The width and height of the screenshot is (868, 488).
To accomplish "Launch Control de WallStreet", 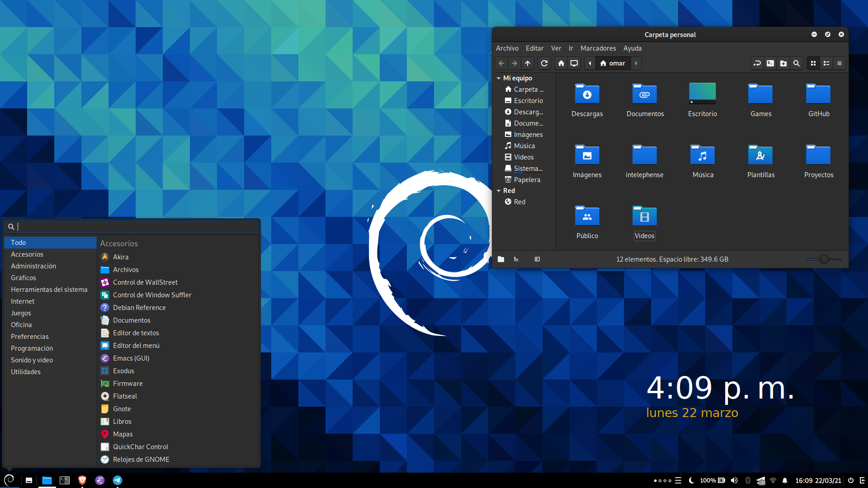I will click(179, 282).
